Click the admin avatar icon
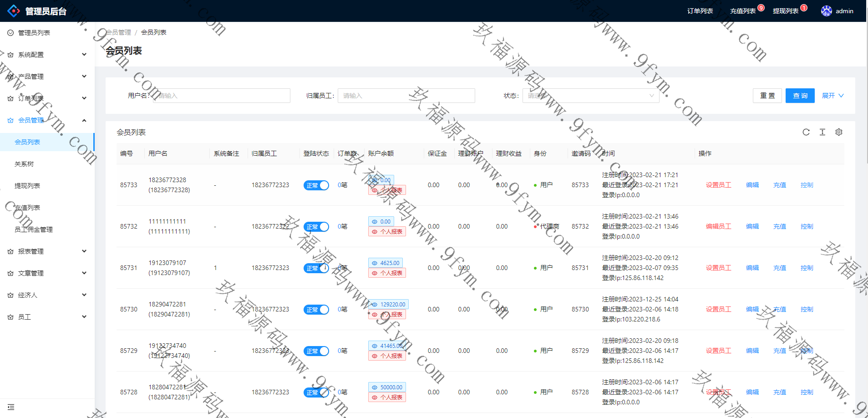Image resolution: width=868 pixels, height=418 pixels. [826, 11]
